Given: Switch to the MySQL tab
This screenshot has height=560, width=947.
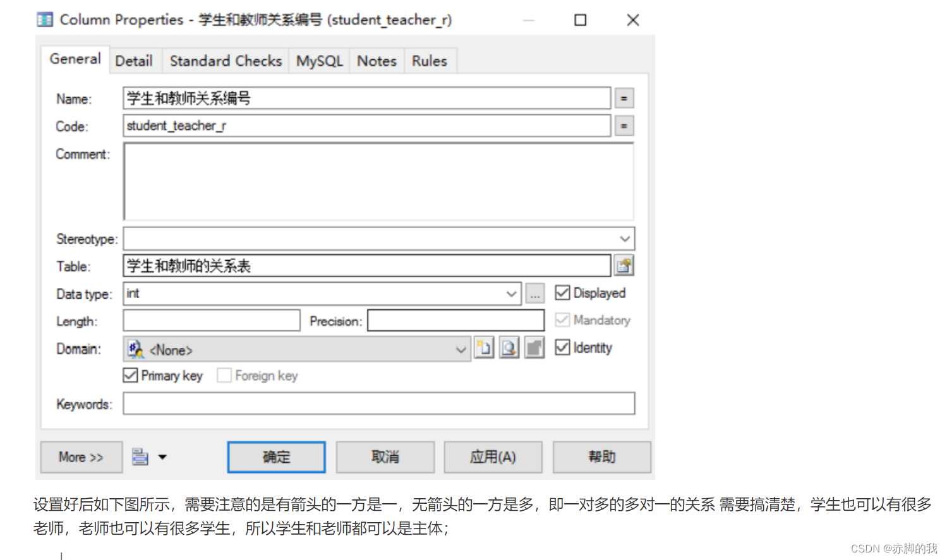Looking at the screenshot, I should (x=319, y=61).
